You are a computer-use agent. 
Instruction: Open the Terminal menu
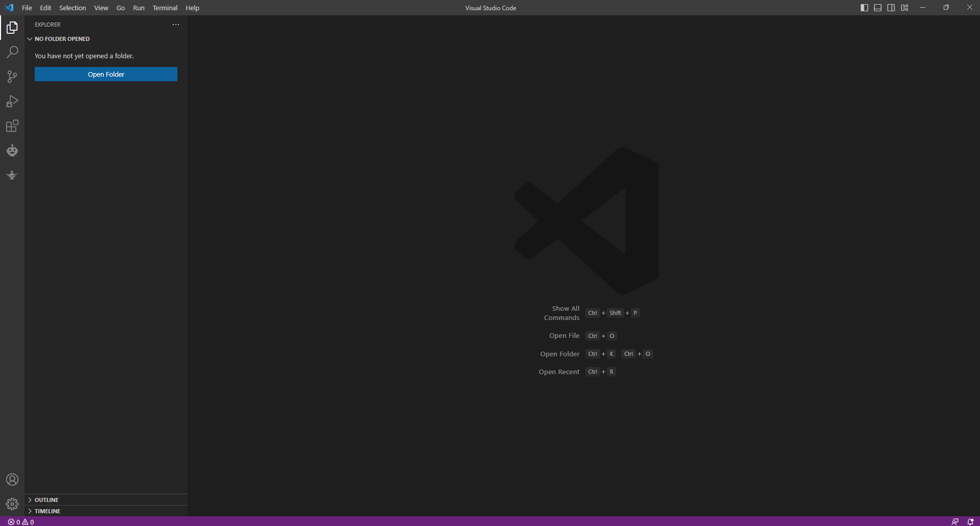pos(165,8)
